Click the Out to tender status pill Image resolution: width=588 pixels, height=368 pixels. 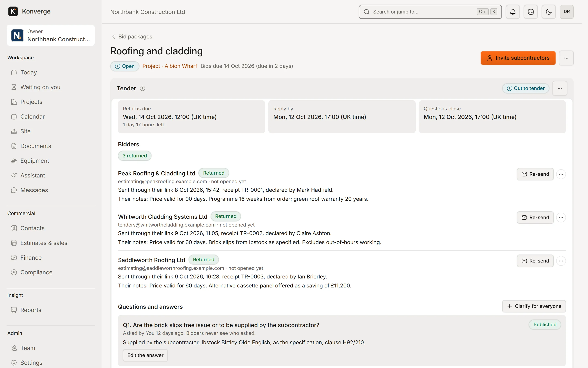pos(526,88)
